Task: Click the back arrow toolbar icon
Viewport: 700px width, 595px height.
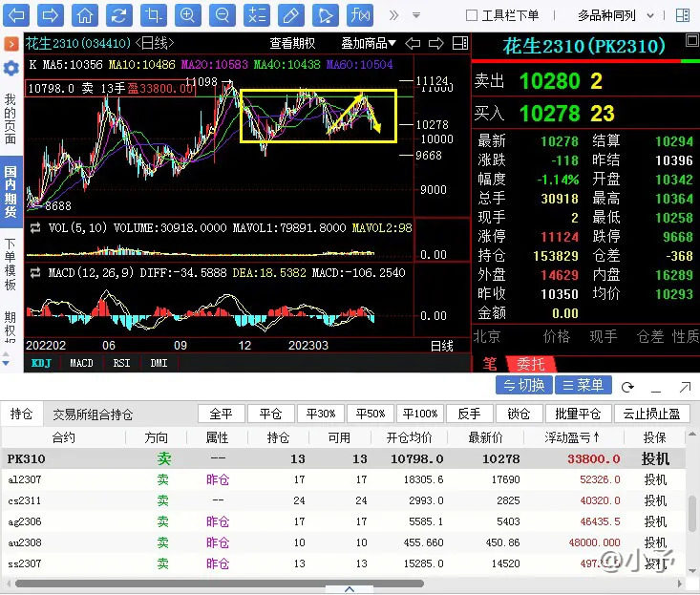Action: (16, 15)
